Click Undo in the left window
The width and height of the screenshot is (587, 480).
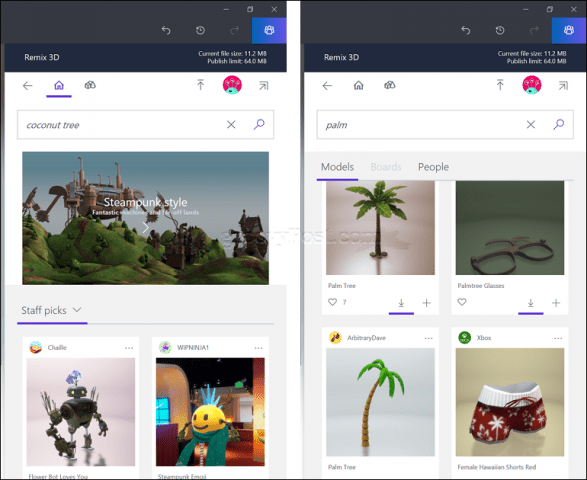(x=166, y=30)
